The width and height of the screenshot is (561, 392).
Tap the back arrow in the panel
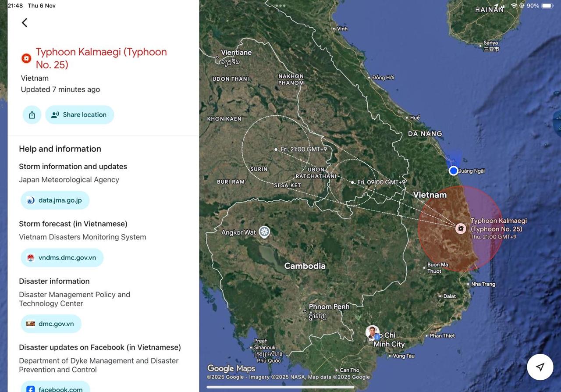25,23
